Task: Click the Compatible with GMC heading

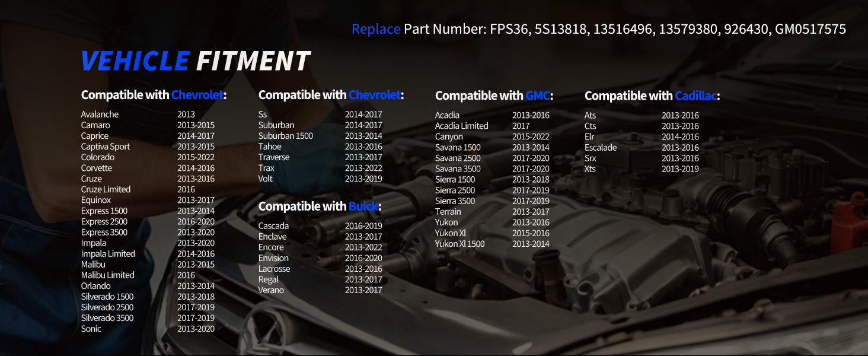Action: [494, 96]
